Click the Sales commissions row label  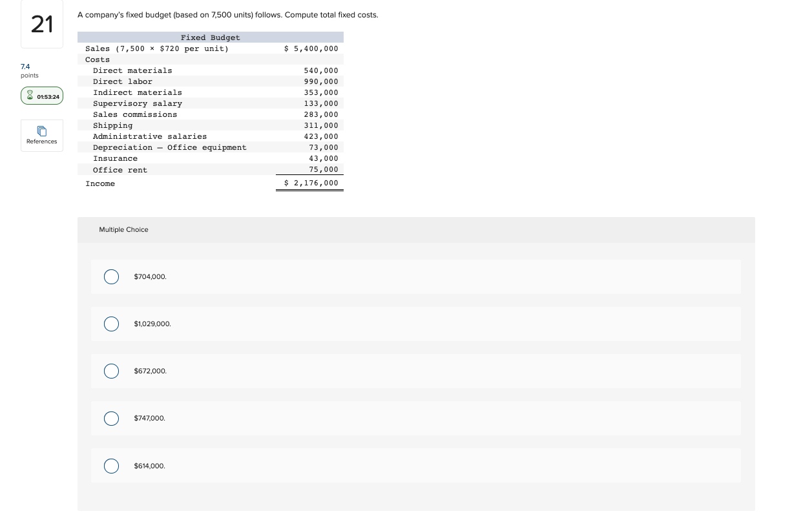135,114
